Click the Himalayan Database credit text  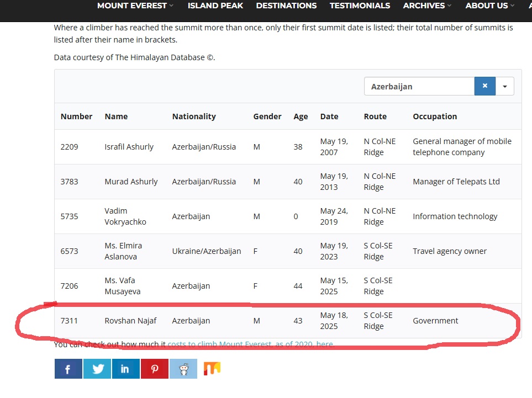click(x=134, y=57)
